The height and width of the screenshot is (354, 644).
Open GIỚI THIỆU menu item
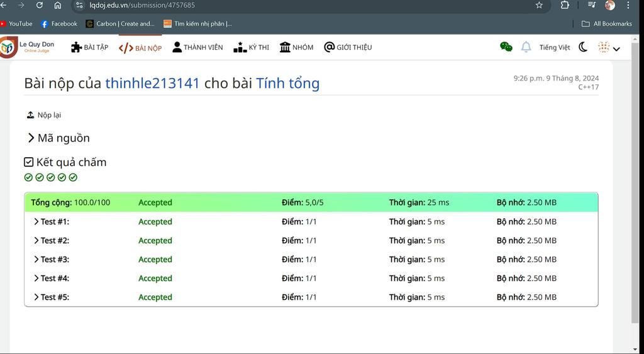pyautogui.click(x=348, y=47)
